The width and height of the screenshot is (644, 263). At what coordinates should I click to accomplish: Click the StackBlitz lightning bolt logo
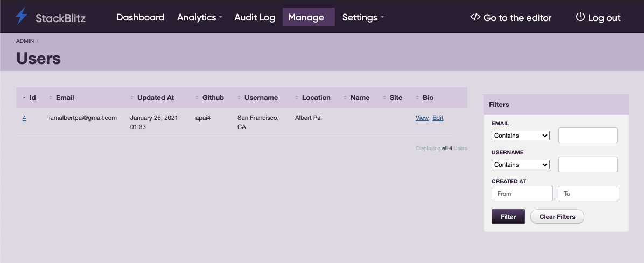(22, 17)
